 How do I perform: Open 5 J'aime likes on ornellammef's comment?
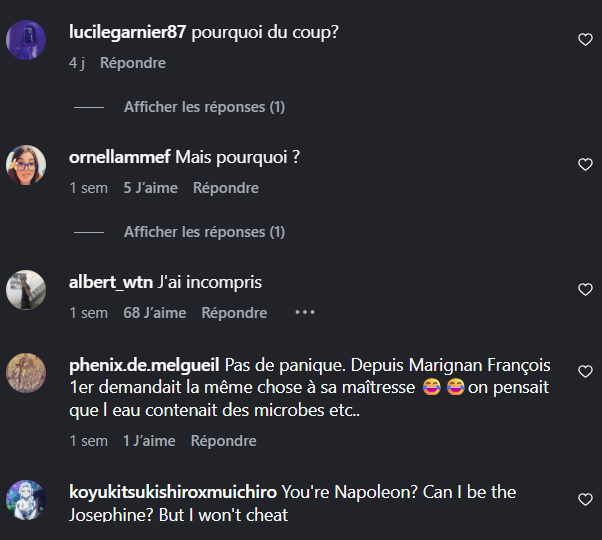(150, 188)
